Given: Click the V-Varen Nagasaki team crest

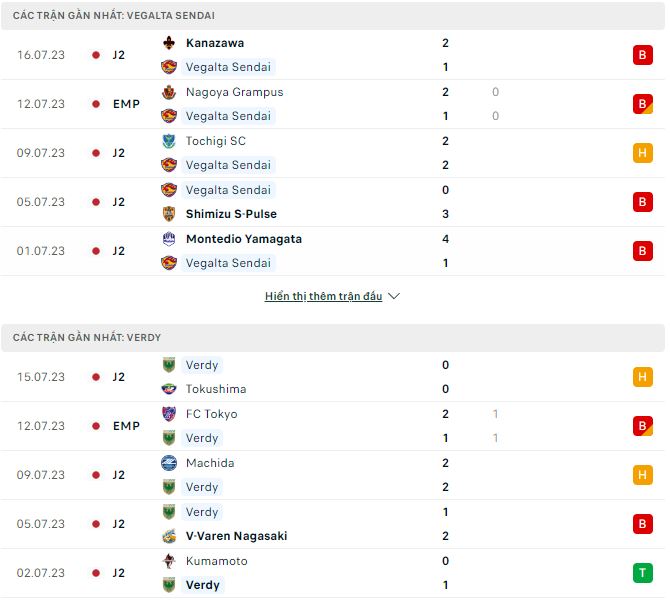Looking at the screenshot, I should point(169,536).
